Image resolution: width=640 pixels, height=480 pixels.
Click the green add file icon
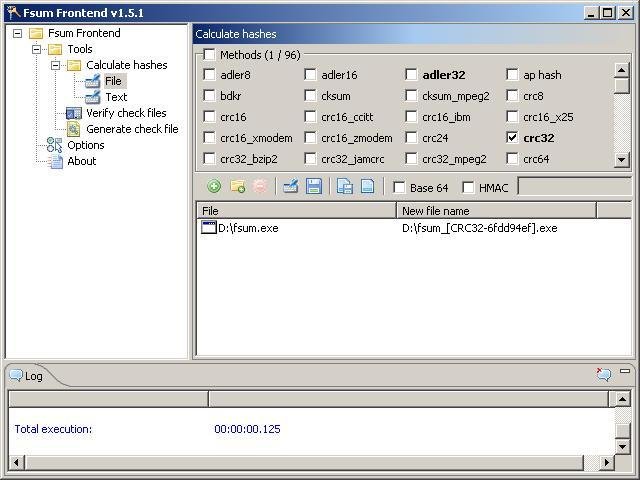214,187
